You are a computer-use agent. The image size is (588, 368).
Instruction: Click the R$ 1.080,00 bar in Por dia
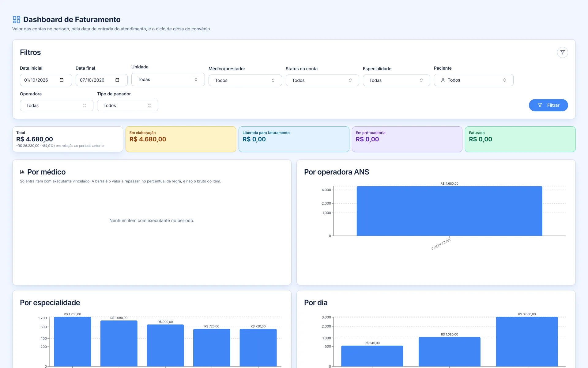pyautogui.click(x=450, y=352)
